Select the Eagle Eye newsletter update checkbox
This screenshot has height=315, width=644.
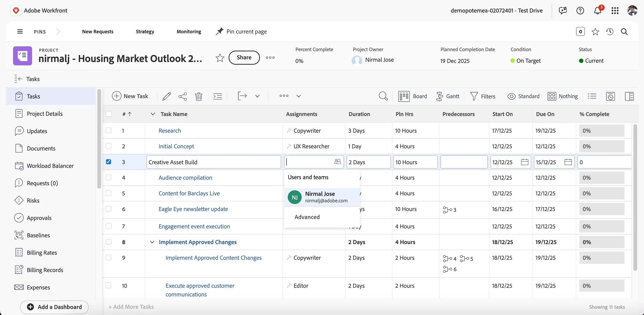pos(109,209)
